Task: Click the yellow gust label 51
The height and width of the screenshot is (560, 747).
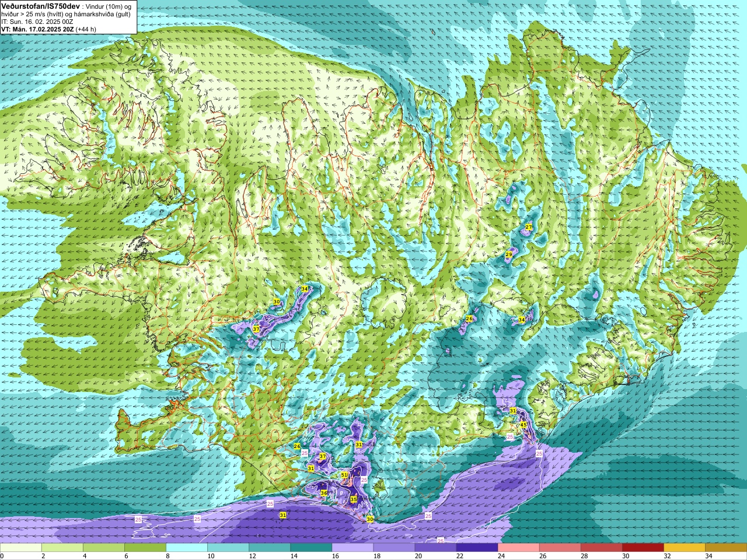Action: pyautogui.click(x=344, y=475)
